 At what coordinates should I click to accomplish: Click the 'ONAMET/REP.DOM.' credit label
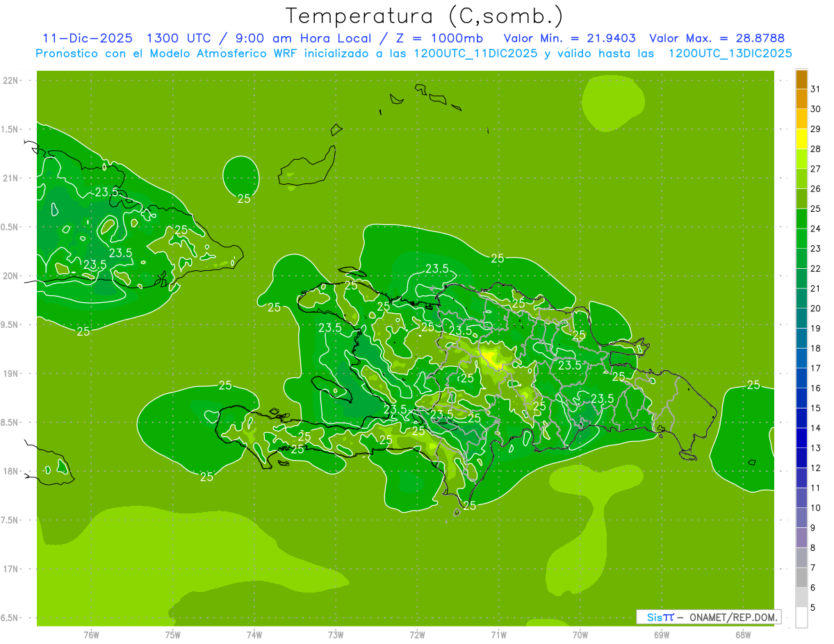tap(733, 617)
